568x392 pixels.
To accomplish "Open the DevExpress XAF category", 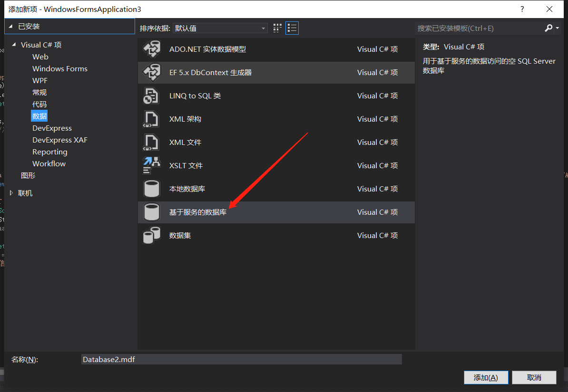I will pyautogui.click(x=60, y=140).
